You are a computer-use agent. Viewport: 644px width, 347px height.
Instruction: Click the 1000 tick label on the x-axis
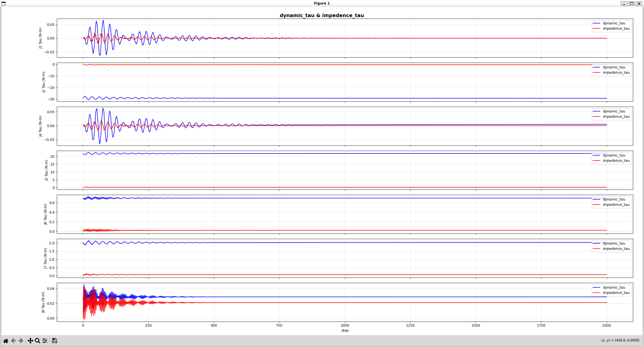(345, 325)
